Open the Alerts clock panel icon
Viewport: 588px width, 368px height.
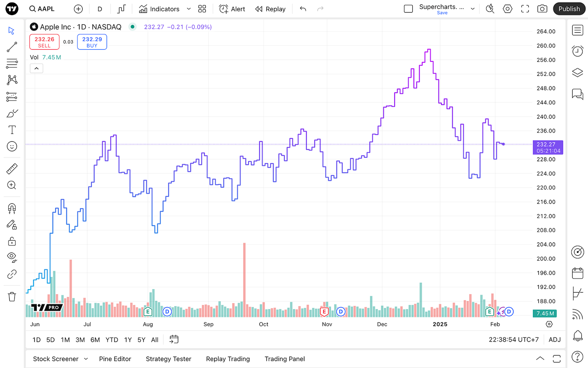click(x=577, y=51)
